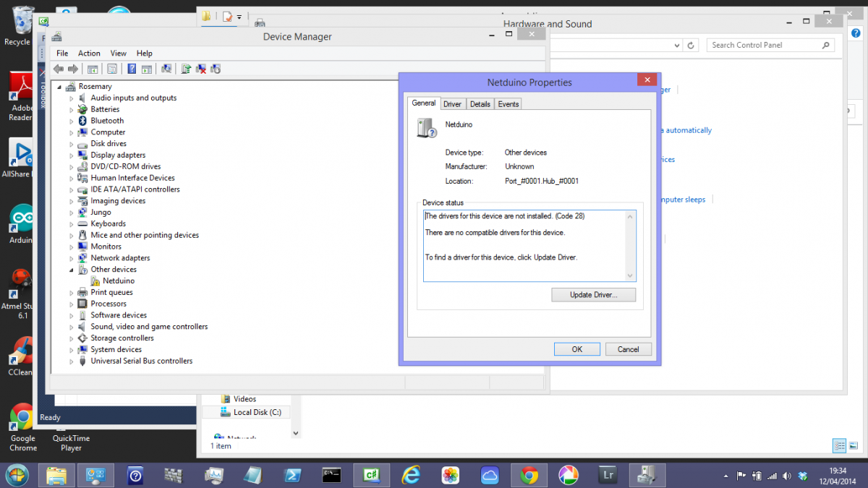Screen dimensions: 868x488
Task: Open the Lightroom Lr taskbar icon
Action: click(x=608, y=475)
